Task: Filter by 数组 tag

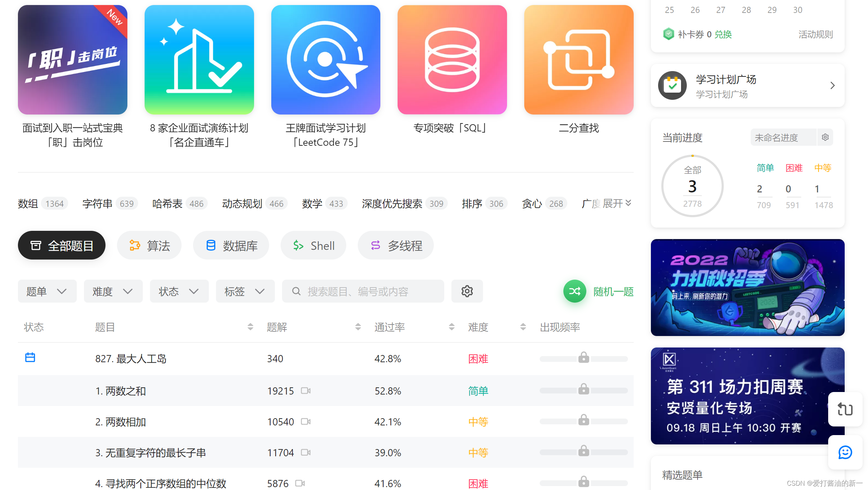Action: point(43,204)
